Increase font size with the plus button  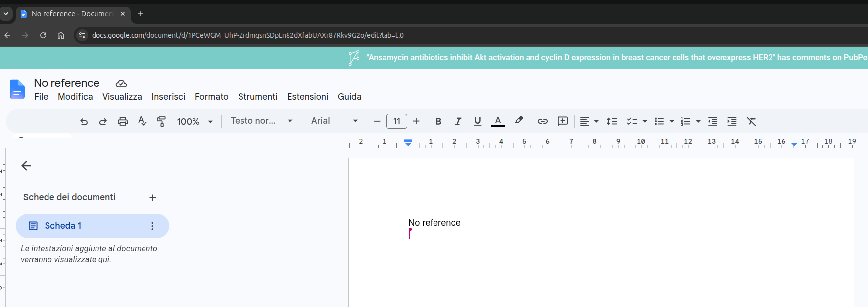point(416,121)
